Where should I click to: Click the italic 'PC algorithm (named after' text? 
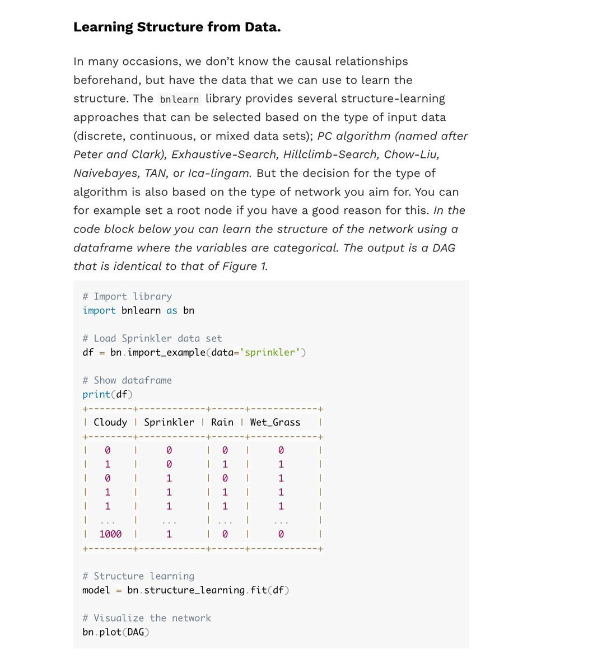(393, 136)
